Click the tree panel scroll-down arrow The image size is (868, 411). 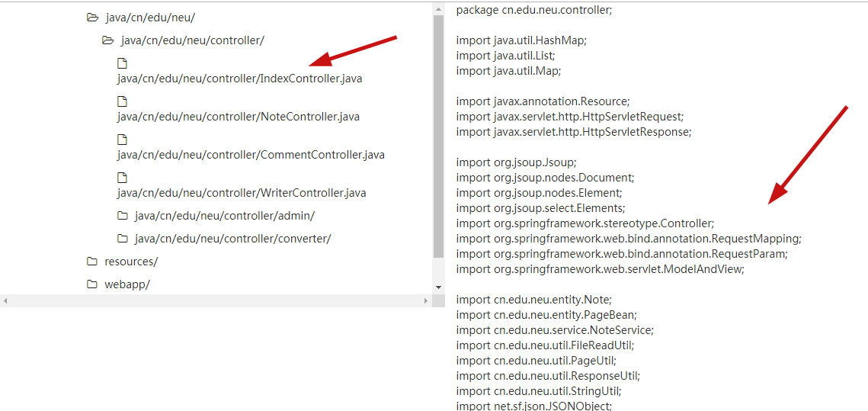[438, 287]
